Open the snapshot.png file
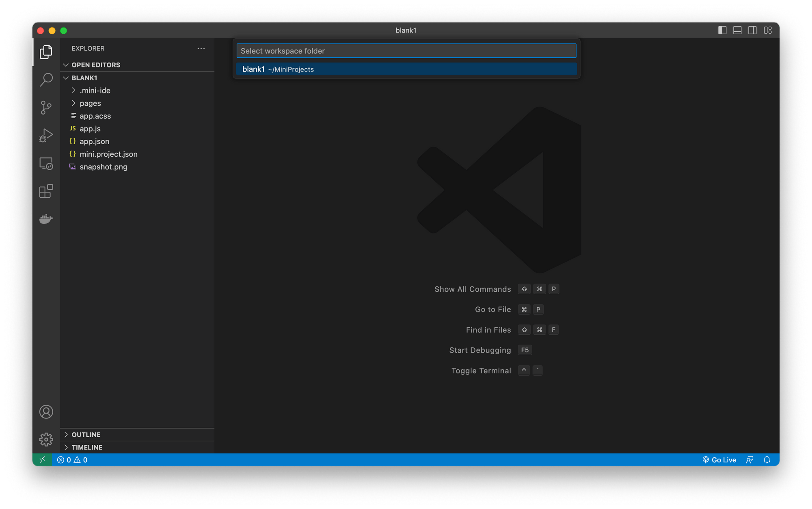This screenshot has height=509, width=812. [x=137, y=167]
